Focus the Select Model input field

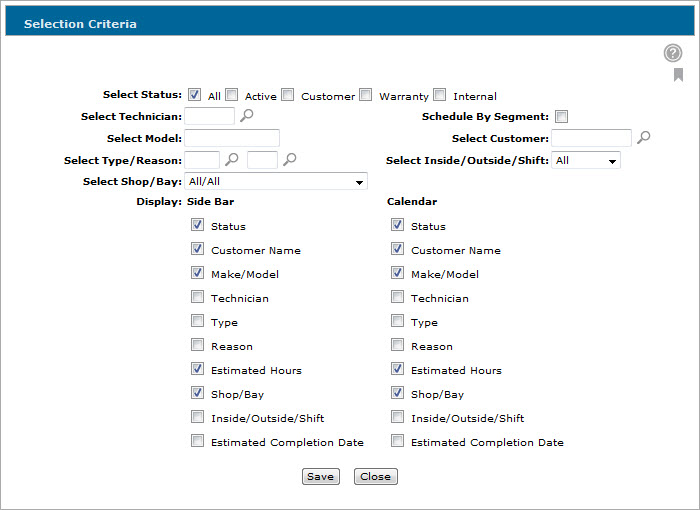click(x=232, y=138)
